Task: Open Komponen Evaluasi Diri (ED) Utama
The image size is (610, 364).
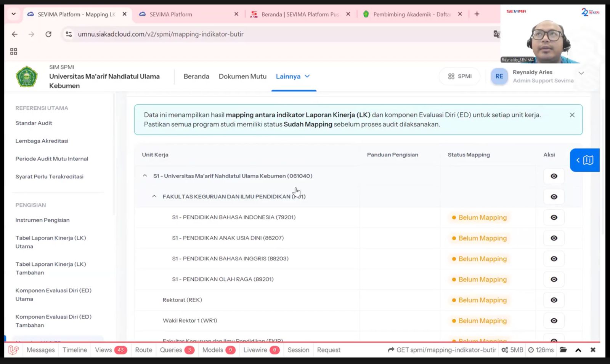Action: pos(53,295)
